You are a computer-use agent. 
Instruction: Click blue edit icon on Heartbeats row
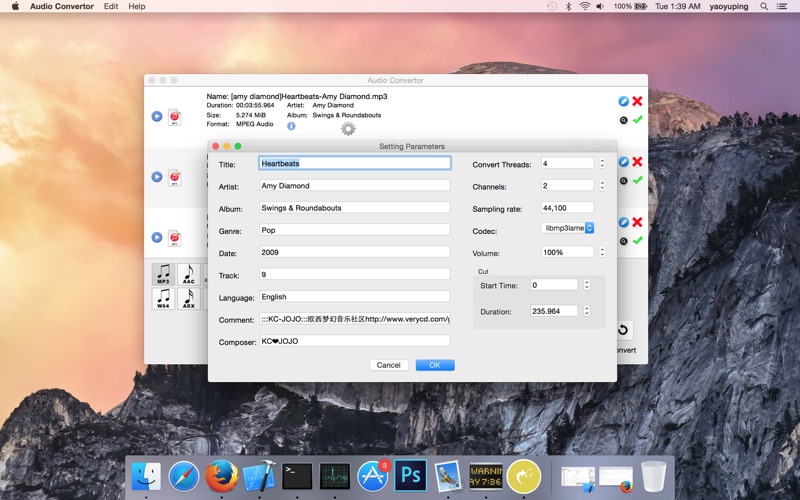(623, 101)
